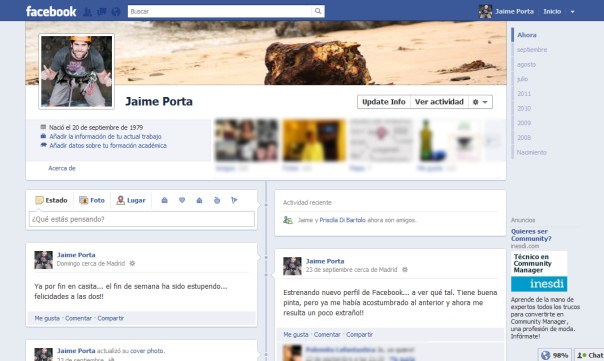Screen dimensions: 604x361
Task: Click Me gusta on the Domingo post
Action: pyautogui.click(x=47, y=318)
